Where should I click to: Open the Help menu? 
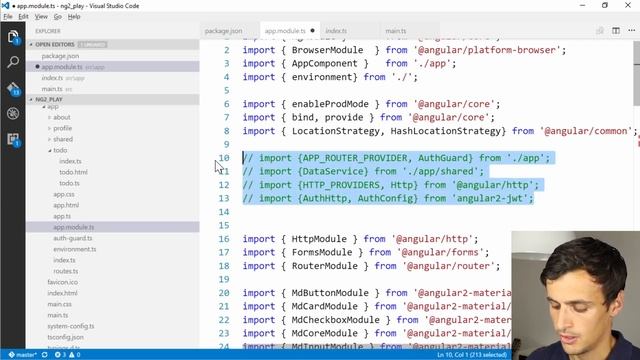[x=74, y=17]
